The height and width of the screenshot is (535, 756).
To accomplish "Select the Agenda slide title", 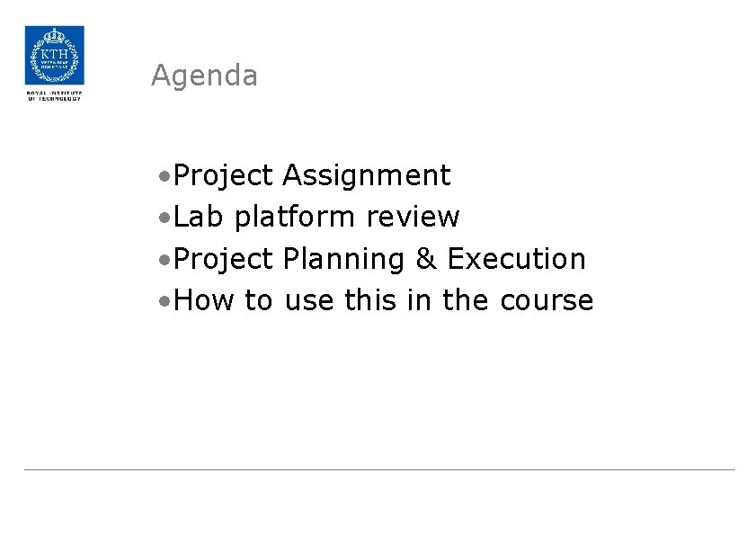I will tap(204, 76).
